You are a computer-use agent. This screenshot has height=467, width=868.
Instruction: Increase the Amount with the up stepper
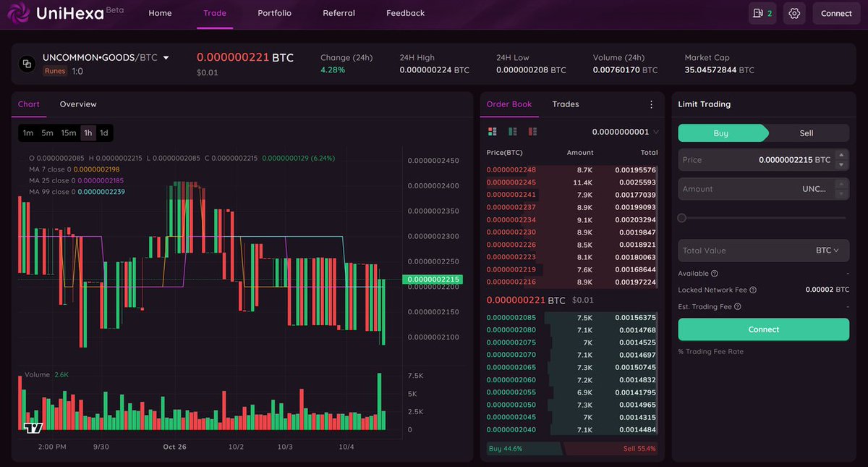coord(841,184)
